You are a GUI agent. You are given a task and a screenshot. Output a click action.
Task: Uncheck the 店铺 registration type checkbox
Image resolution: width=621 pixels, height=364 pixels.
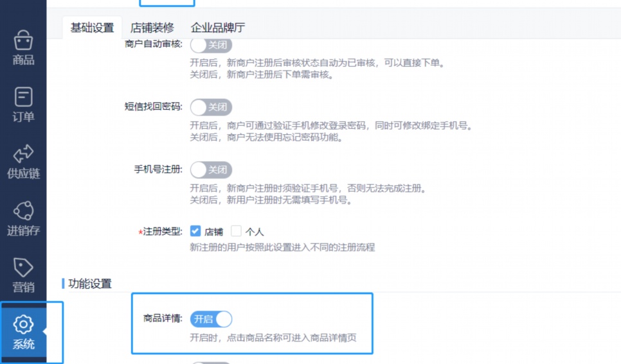coord(195,231)
